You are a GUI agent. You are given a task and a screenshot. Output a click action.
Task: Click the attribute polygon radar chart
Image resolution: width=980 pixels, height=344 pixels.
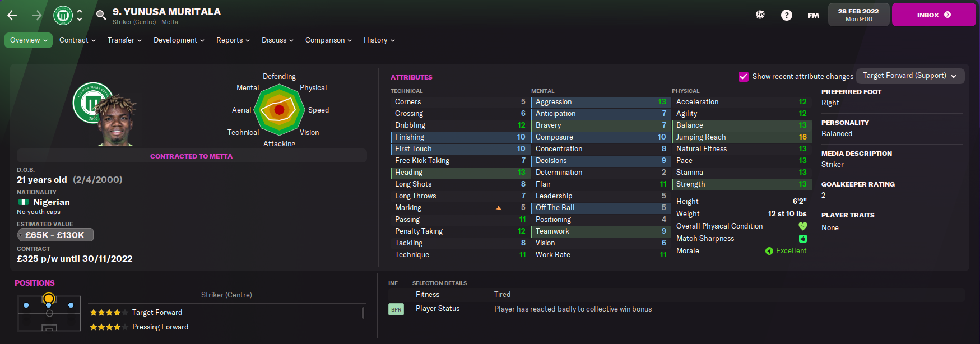click(279, 110)
